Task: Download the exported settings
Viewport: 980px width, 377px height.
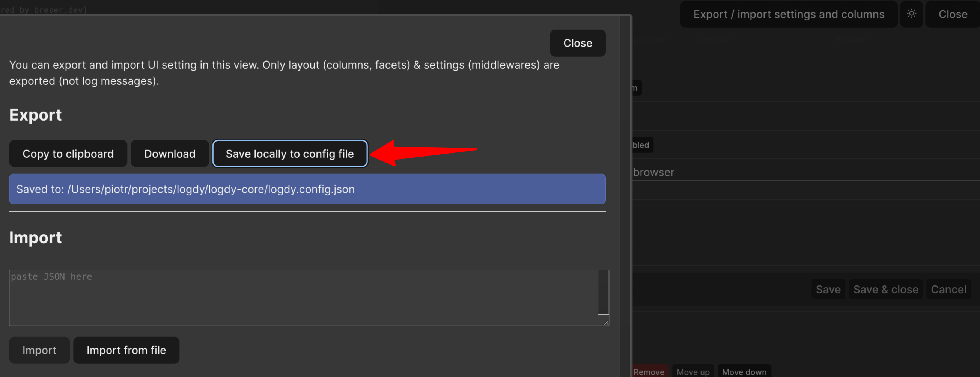Action: [x=170, y=154]
